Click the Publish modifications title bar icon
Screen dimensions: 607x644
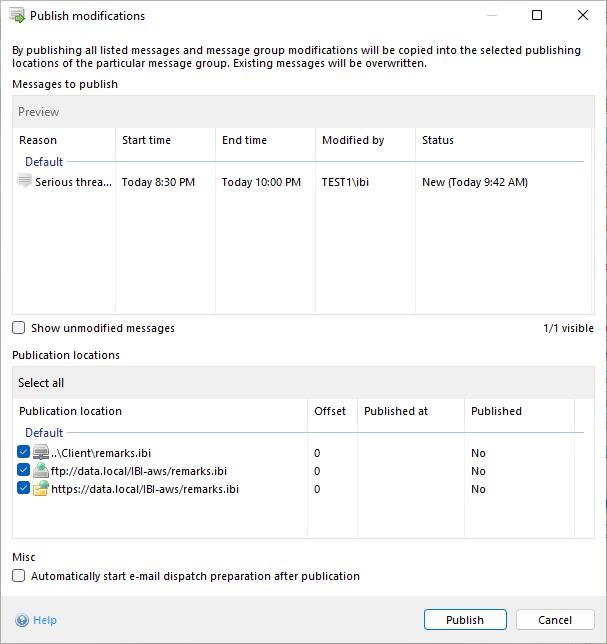point(17,16)
